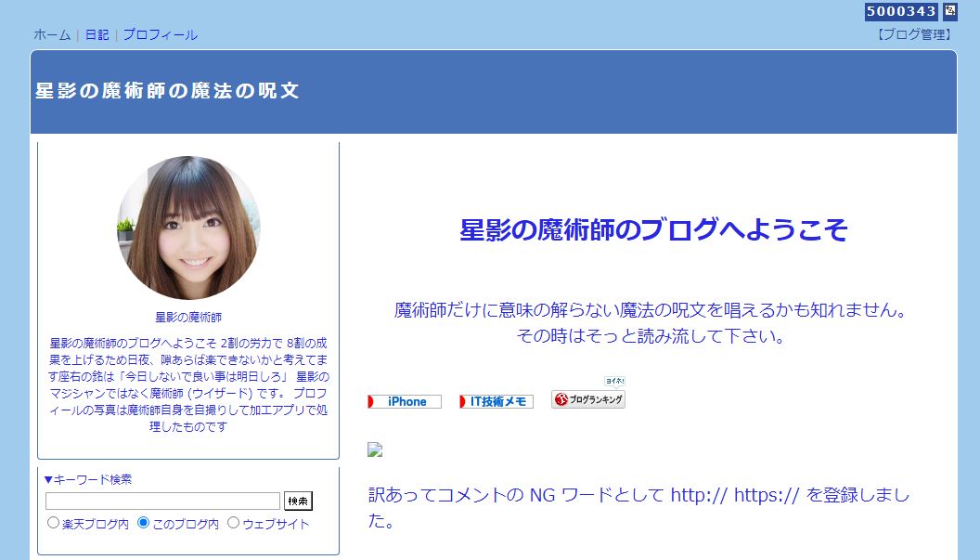Open the プロフィール page link
The image size is (980, 560).
[x=160, y=34]
